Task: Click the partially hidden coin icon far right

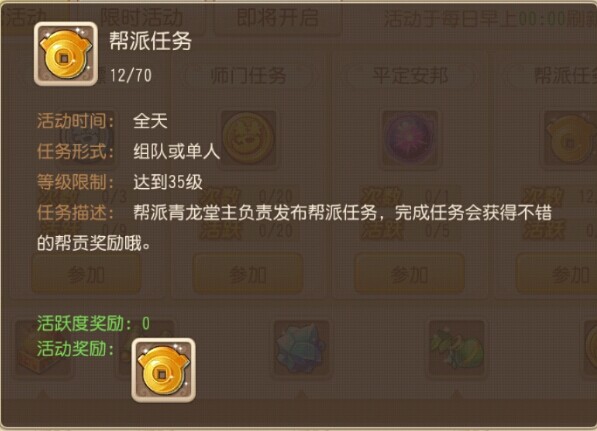Action: tap(571, 138)
